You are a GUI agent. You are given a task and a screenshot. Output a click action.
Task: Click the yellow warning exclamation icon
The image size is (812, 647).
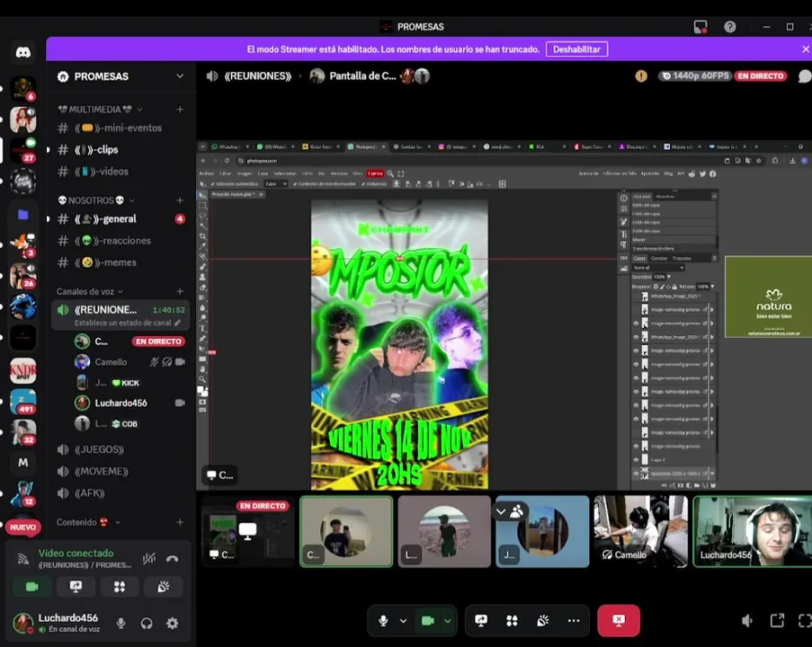(x=641, y=76)
